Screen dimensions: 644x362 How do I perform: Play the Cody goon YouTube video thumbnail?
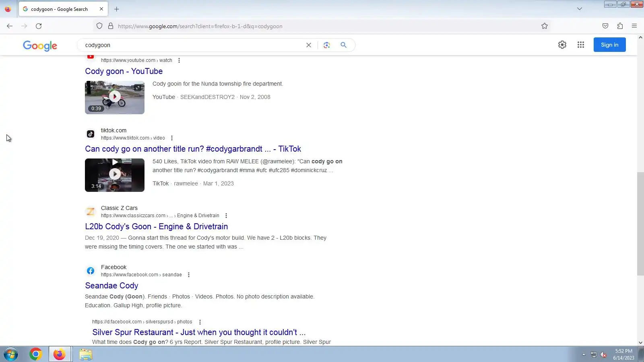pos(115,97)
